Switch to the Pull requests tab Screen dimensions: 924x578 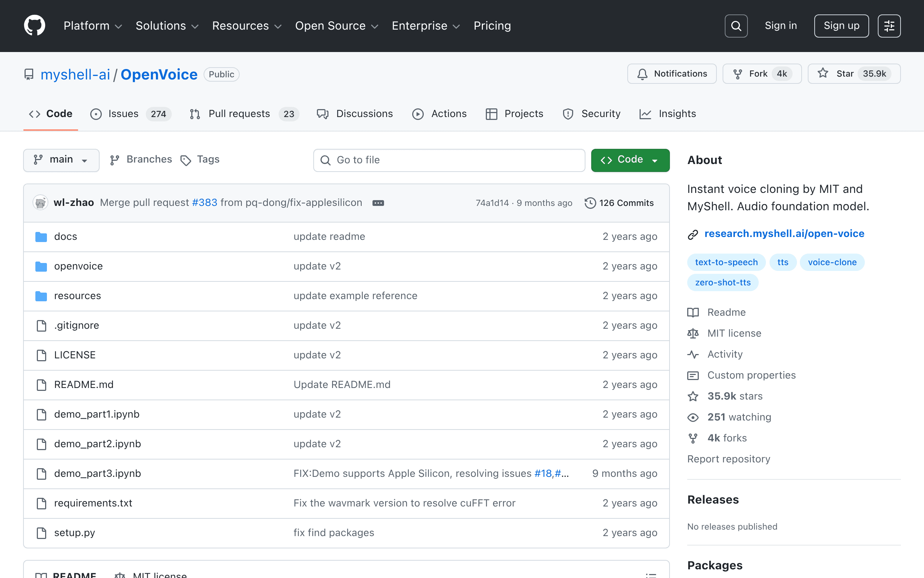(244, 113)
